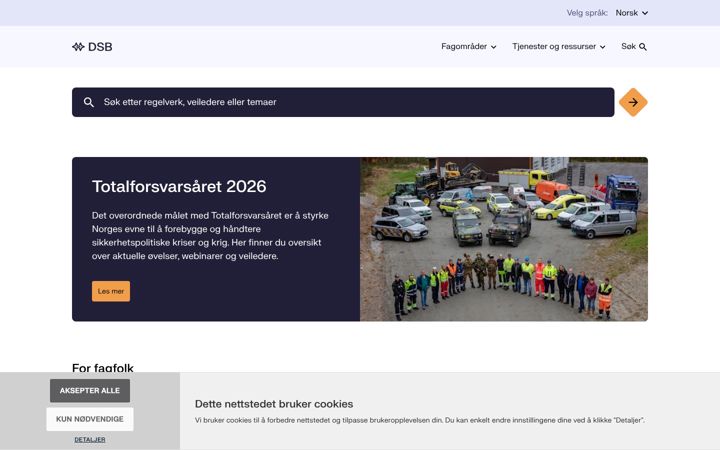Expand the Fagområder menu chevron
This screenshot has height=450, width=720.
point(494,47)
